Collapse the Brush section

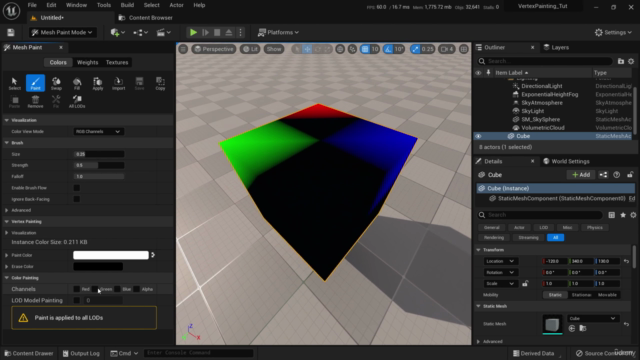click(7, 143)
